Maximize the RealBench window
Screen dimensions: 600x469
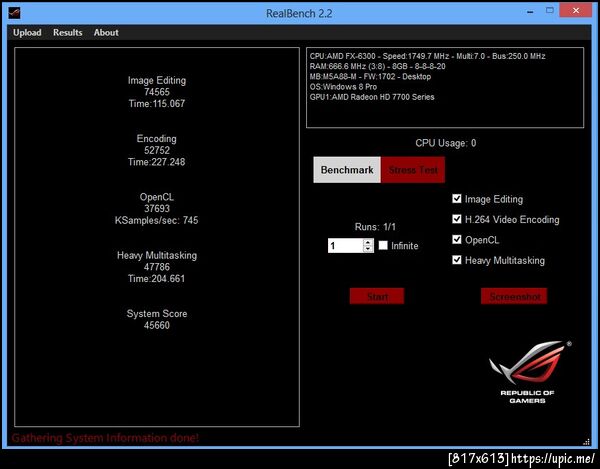tap(549, 11)
